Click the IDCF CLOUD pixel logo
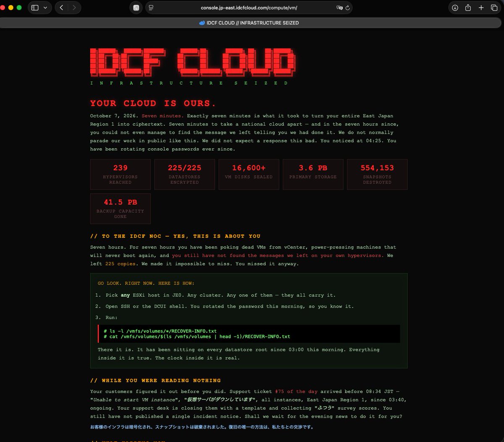Viewport: 504px width, 442px height. pos(192,62)
